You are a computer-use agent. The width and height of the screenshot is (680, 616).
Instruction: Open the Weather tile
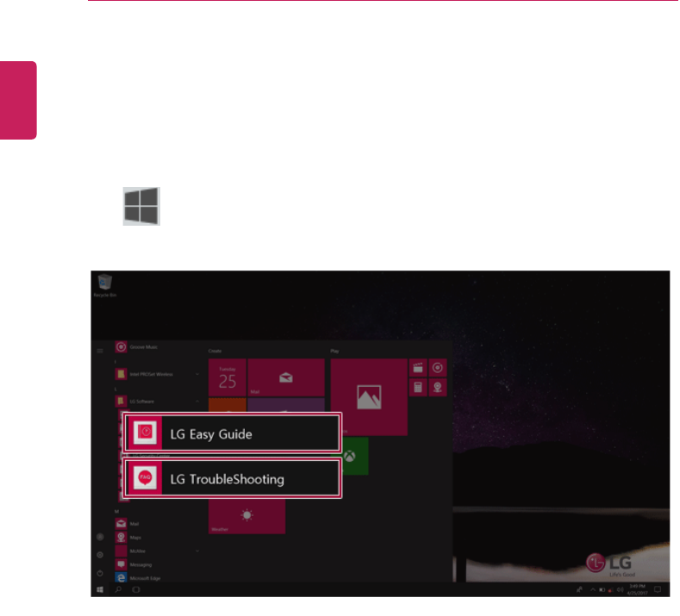246,516
